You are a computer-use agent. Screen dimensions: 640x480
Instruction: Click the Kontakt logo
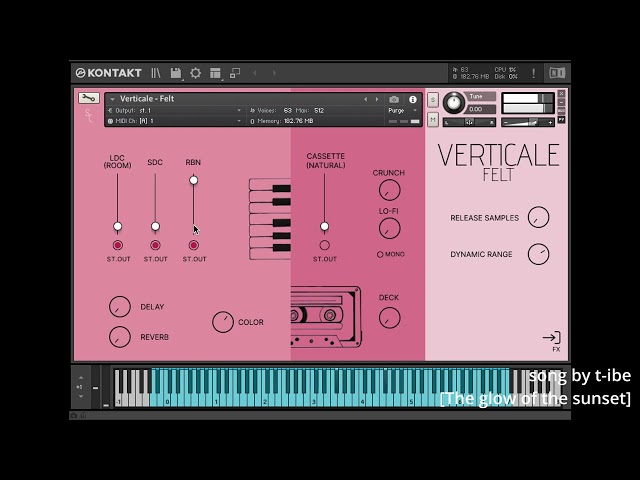[x=109, y=73]
